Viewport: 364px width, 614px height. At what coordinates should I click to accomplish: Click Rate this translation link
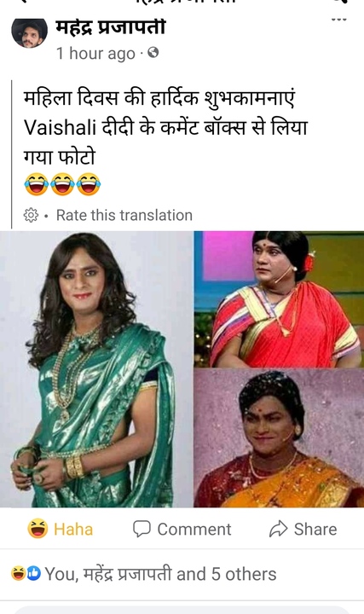124,215
